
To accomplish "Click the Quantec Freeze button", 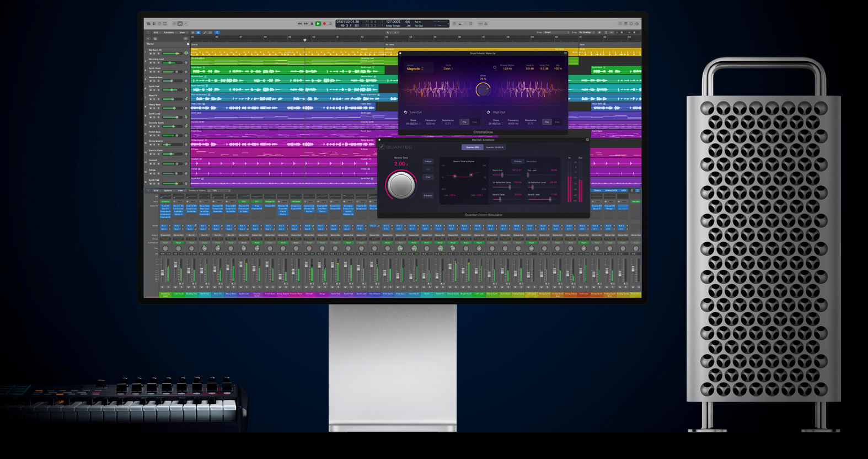I will point(428,162).
